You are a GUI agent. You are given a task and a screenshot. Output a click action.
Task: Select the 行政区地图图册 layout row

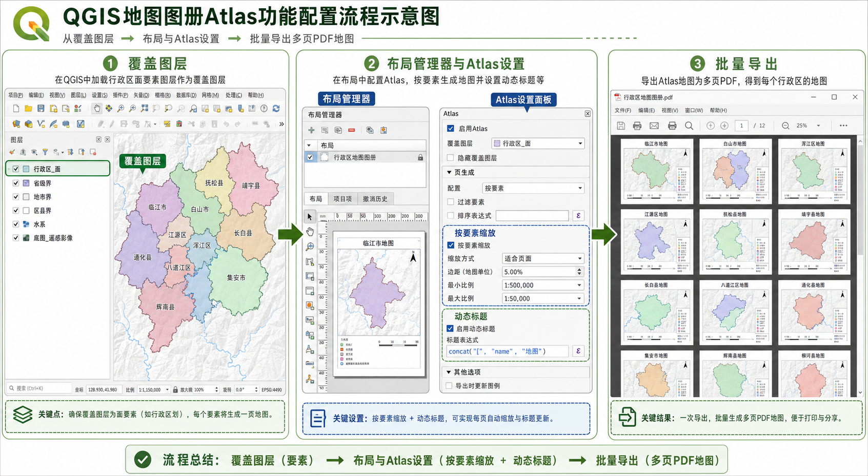point(365,158)
